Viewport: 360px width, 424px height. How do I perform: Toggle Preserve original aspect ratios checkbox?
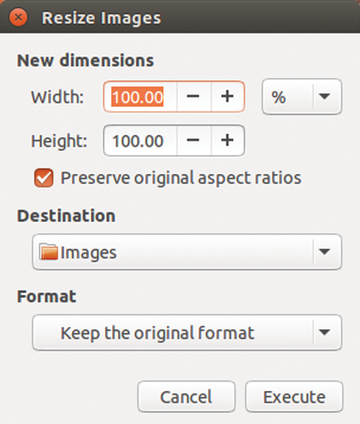click(x=44, y=178)
